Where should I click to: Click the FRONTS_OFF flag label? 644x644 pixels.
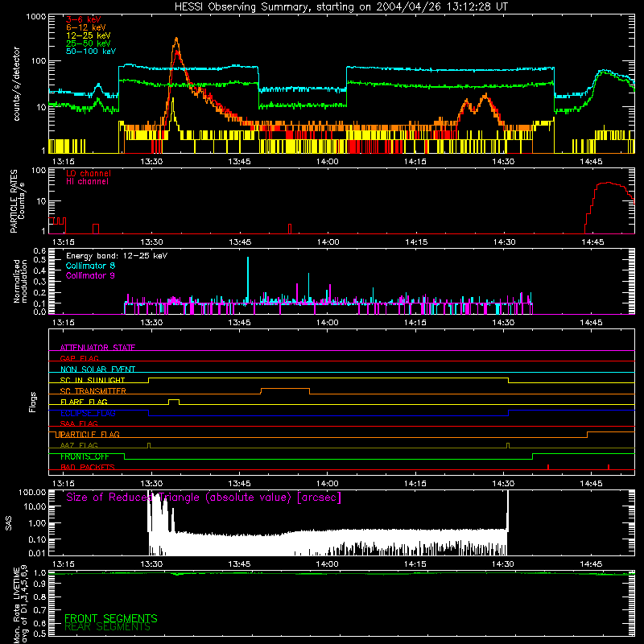(x=85, y=456)
